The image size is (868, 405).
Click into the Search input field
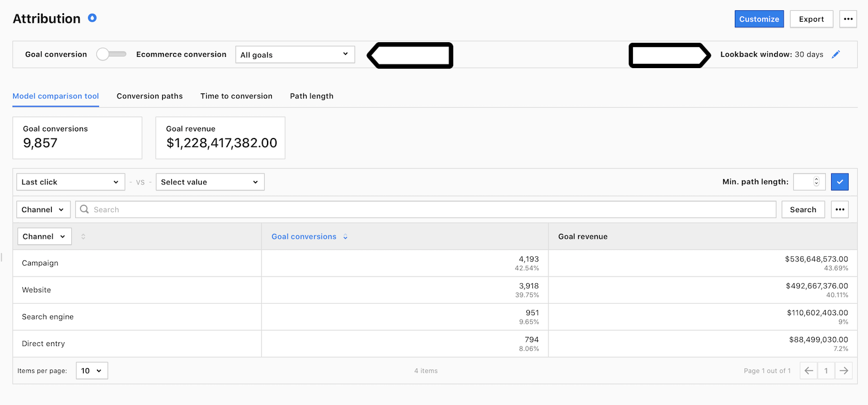click(x=426, y=210)
